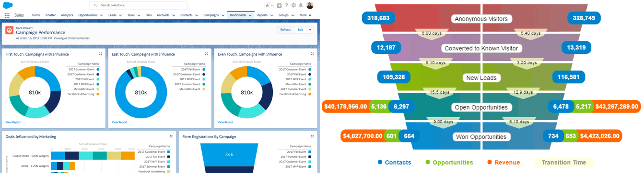Click 810k center of First Touch donut

click(35, 92)
